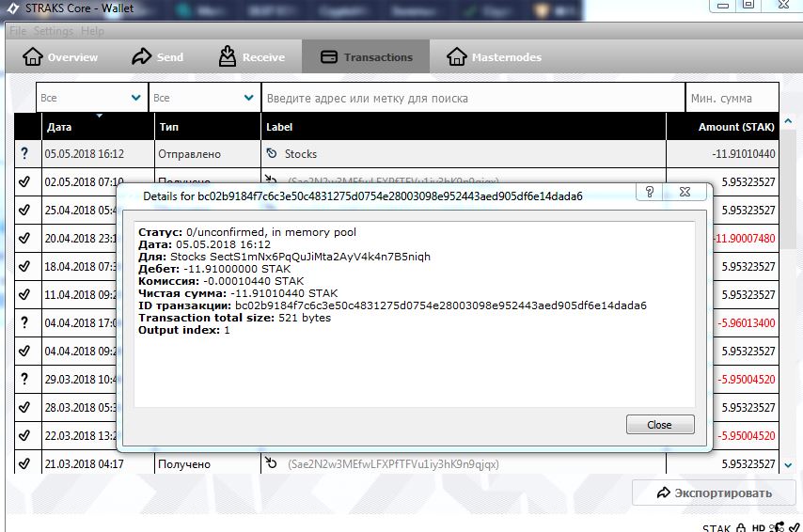Sort by the Дата column header
Screen dimensions: 803x532
pos(98,127)
